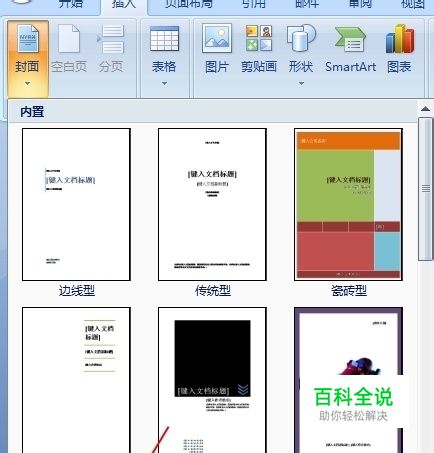Click the gallery scrollbar up arrow
This screenshot has height=453, width=434.
click(425, 109)
